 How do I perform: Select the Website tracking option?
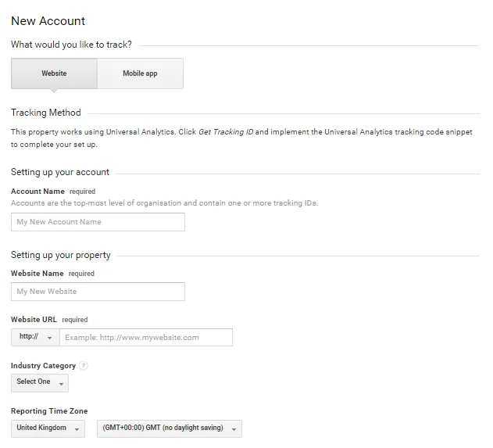click(x=54, y=73)
